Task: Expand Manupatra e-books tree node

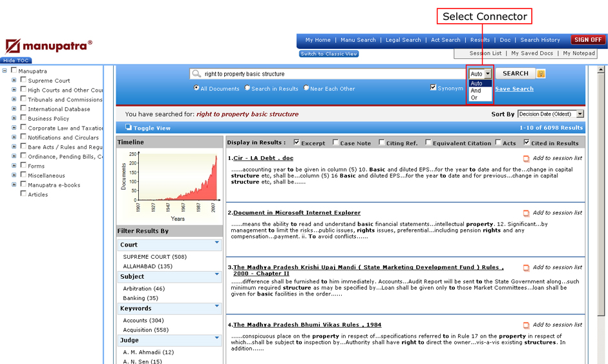Action: point(14,185)
